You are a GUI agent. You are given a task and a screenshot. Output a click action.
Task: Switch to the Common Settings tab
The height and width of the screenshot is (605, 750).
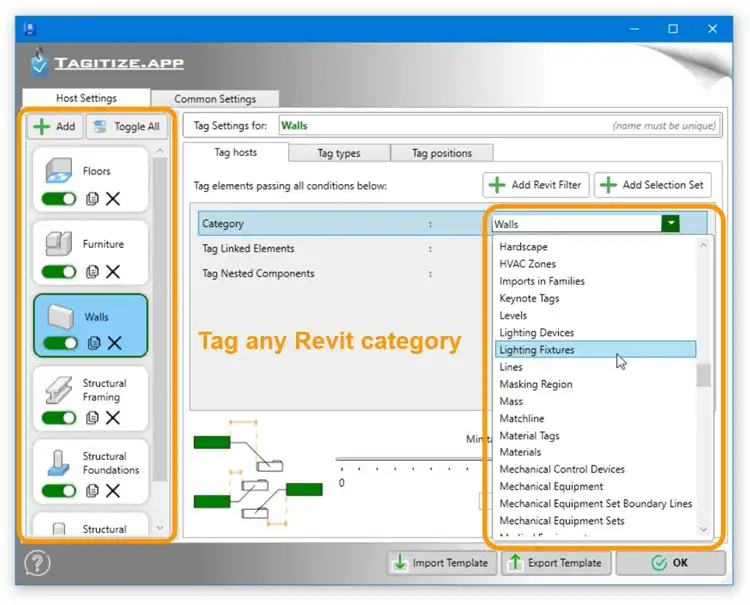point(215,99)
